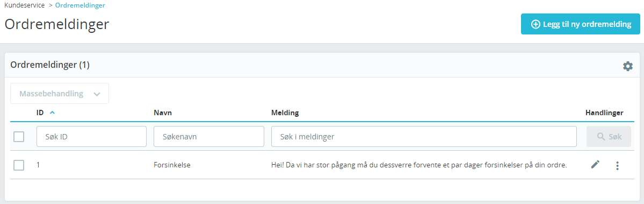The height and width of the screenshot is (204, 644).
Task: Focus the Søk ID filter field
Action: click(92, 137)
